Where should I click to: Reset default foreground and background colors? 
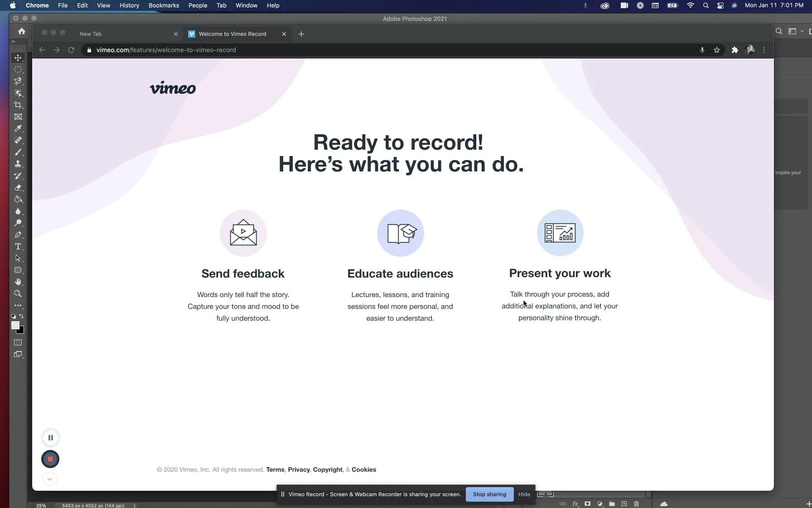point(14,316)
